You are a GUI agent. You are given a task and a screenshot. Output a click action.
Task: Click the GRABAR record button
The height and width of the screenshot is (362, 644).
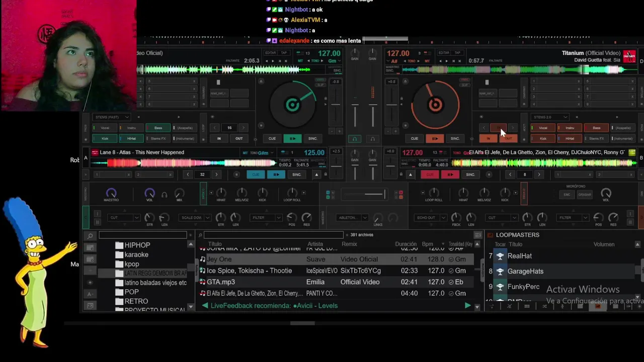click(x=585, y=195)
